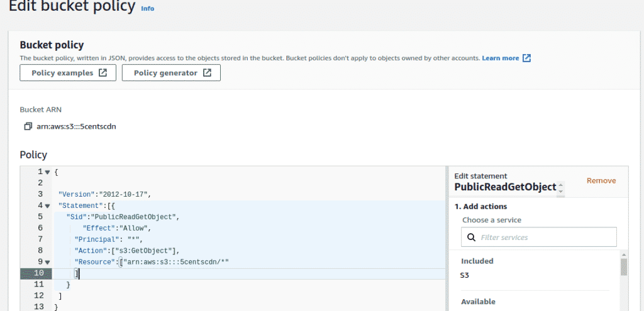Click the "Action":["s3:GetObject"] line
The height and width of the screenshot is (311, 644).
pos(127,250)
